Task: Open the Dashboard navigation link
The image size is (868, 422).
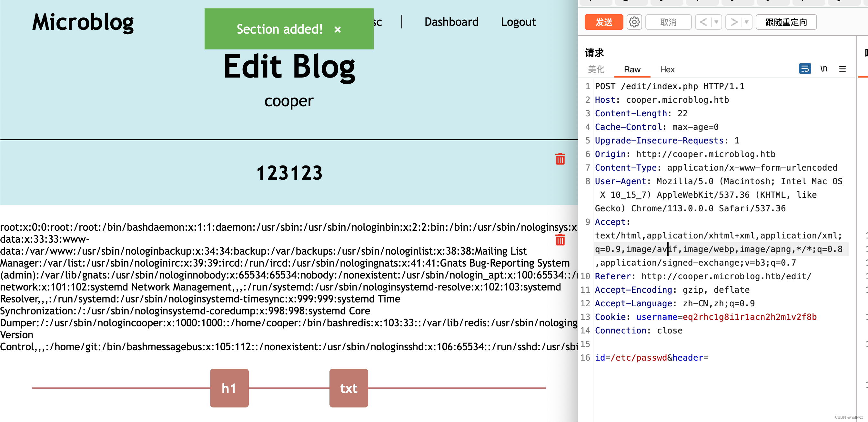Action: (x=451, y=22)
